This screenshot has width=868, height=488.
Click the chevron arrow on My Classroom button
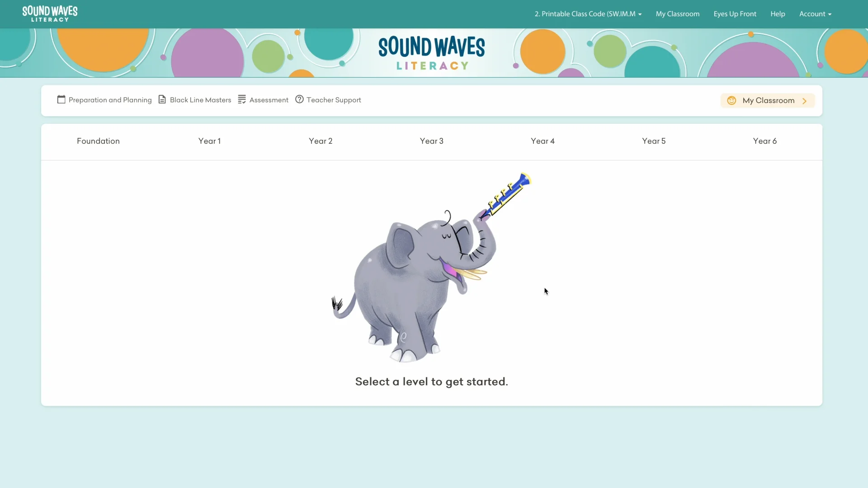pyautogui.click(x=804, y=101)
